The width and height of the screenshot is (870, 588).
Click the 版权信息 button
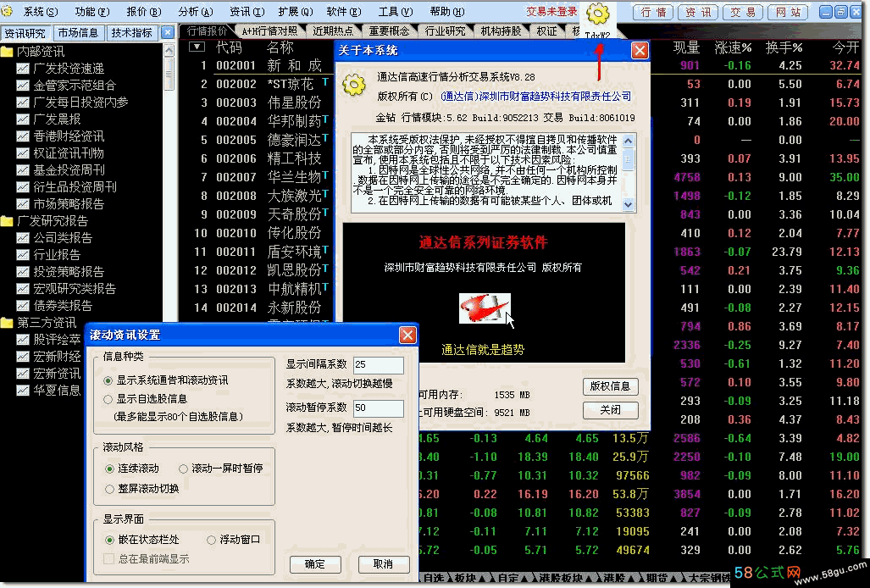point(610,386)
